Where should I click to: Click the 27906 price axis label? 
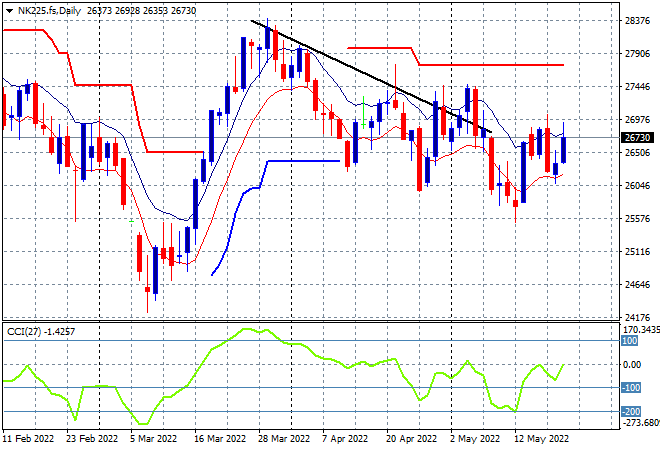pos(637,53)
